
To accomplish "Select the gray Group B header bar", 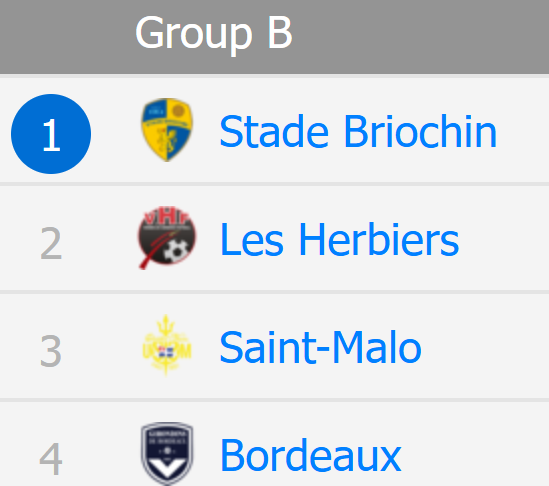I will [274, 37].
